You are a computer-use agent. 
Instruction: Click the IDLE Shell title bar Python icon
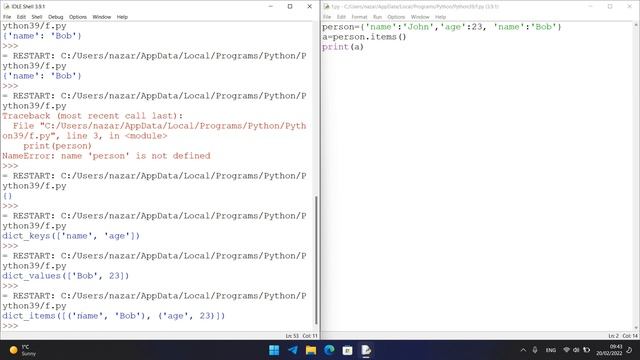coord(6,6)
